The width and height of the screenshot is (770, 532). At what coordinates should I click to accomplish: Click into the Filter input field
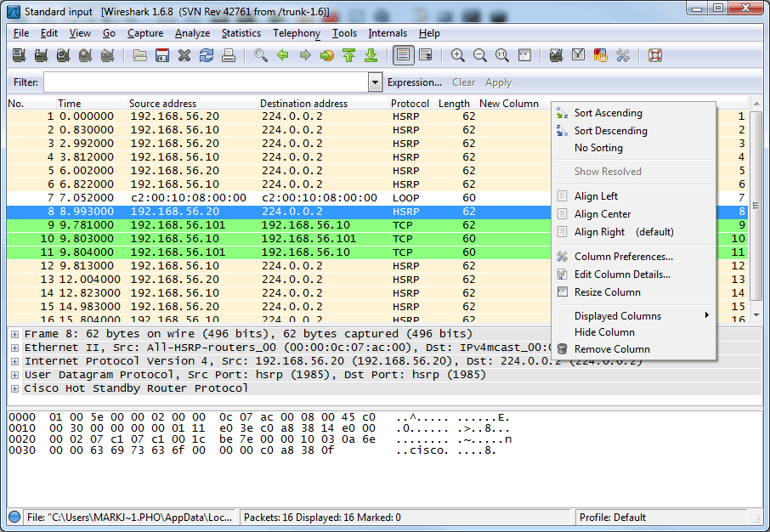[207, 82]
